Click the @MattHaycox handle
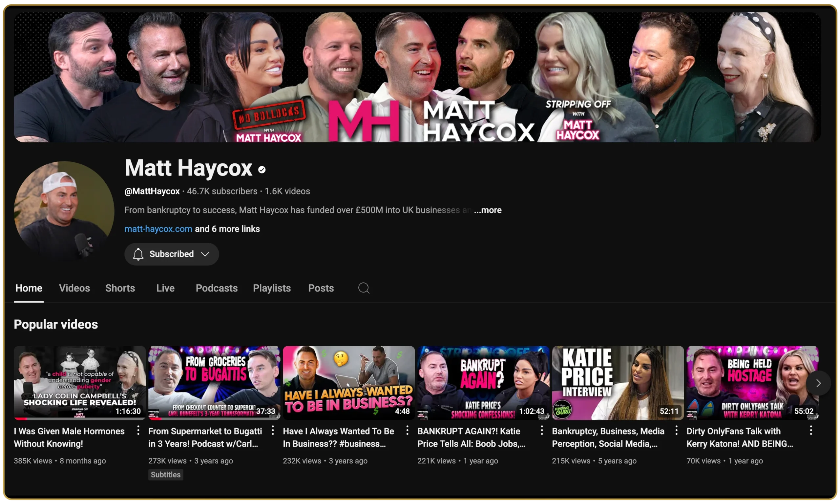Image resolution: width=840 pixels, height=504 pixels. pyautogui.click(x=152, y=191)
